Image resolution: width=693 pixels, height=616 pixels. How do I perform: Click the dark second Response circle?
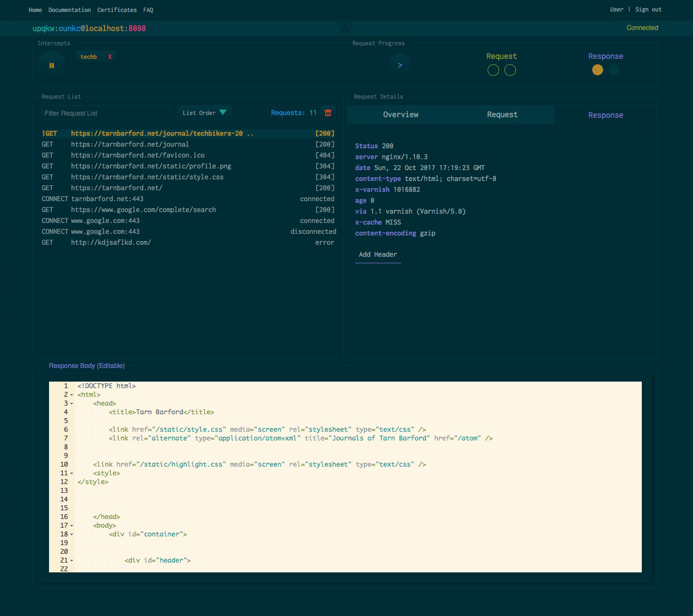(x=614, y=70)
